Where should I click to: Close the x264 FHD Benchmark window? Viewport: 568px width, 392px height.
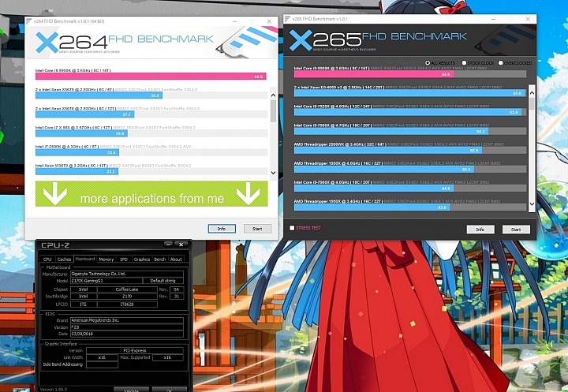point(269,21)
